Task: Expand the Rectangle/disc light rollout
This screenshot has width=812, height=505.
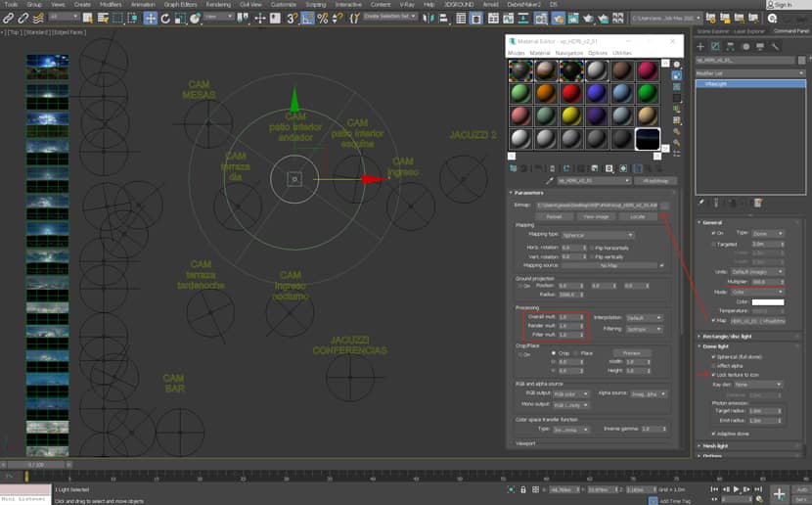Action: coord(727,337)
